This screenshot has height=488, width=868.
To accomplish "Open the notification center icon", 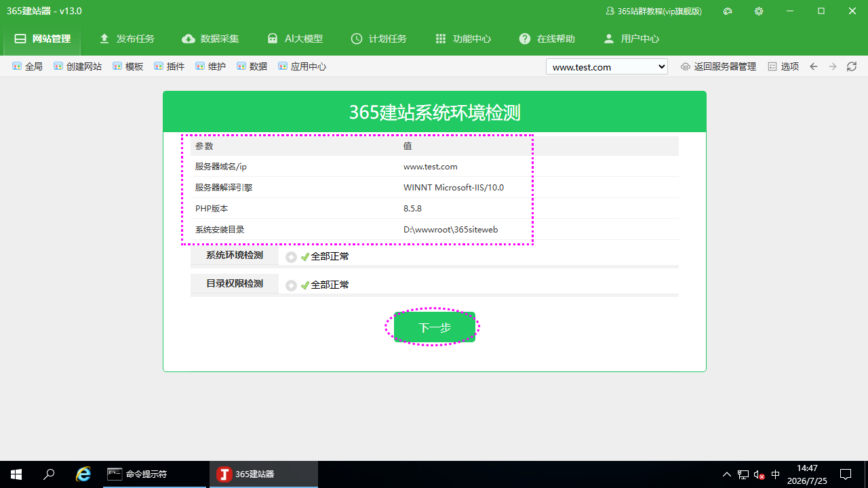I will pos(846,474).
